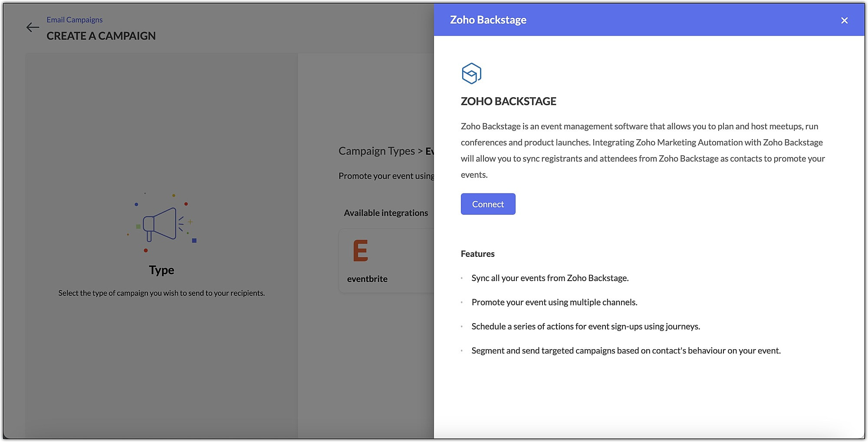Open the Email Campaigns breadcrumb link
868x442 pixels.
click(x=75, y=20)
